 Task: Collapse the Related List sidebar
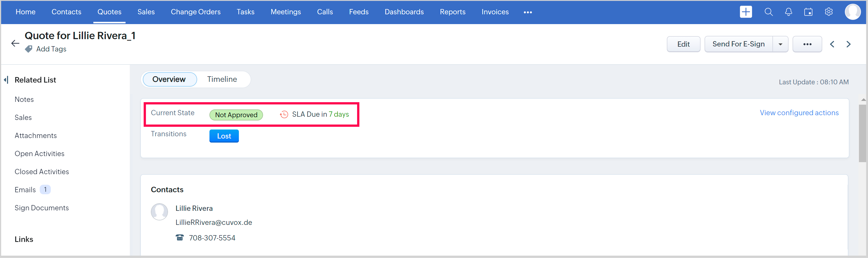(x=6, y=80)
